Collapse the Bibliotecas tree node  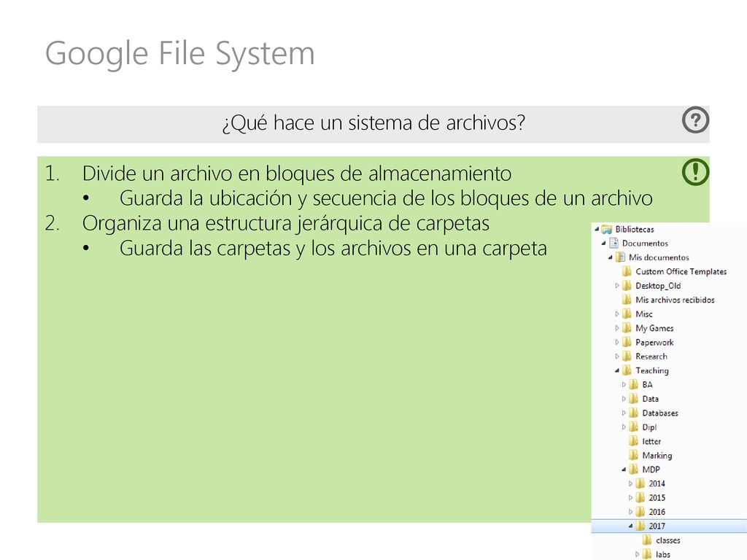click(597, 229)
